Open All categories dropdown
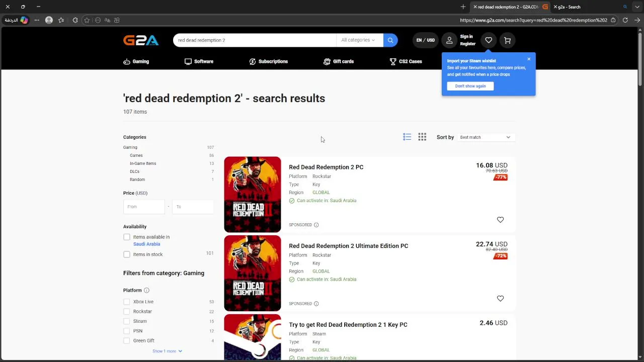644x362 pixels. point(358,40)
